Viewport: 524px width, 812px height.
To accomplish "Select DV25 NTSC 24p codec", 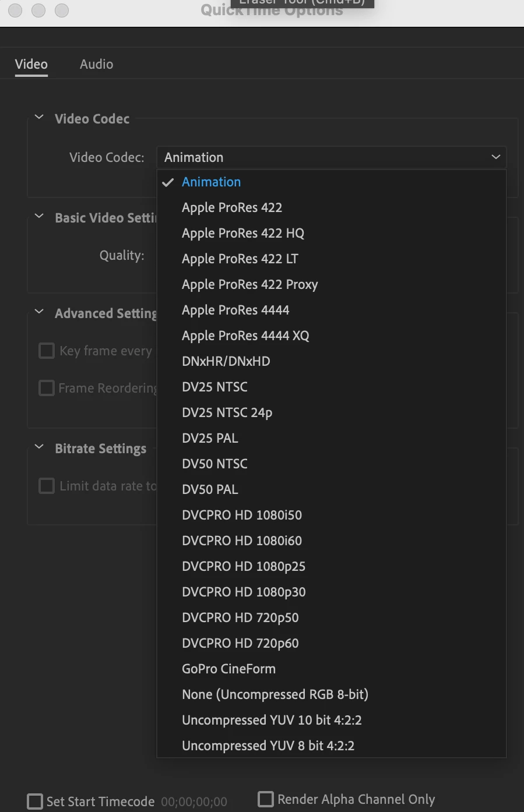I will pos(331,412).
